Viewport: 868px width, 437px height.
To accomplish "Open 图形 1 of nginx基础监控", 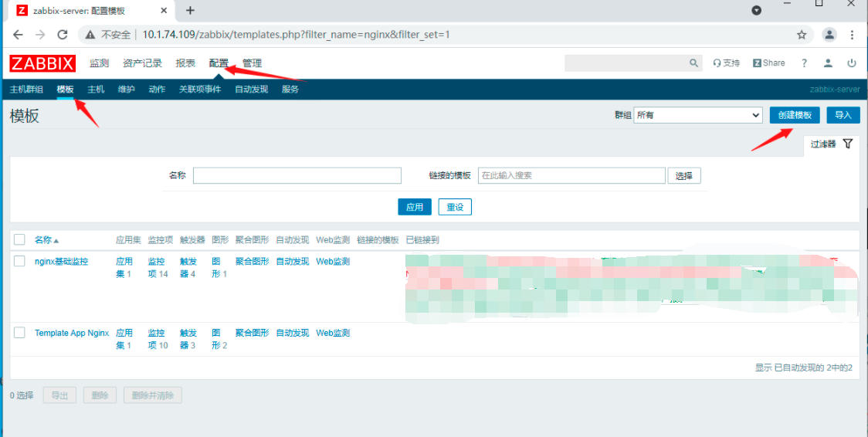I will click(220, 267).
